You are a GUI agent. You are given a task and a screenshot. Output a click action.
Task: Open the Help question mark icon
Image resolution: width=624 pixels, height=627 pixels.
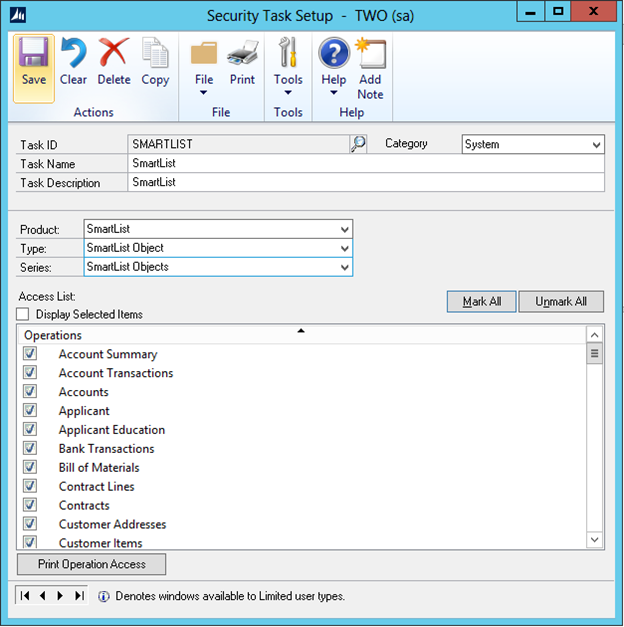point(334,52)
